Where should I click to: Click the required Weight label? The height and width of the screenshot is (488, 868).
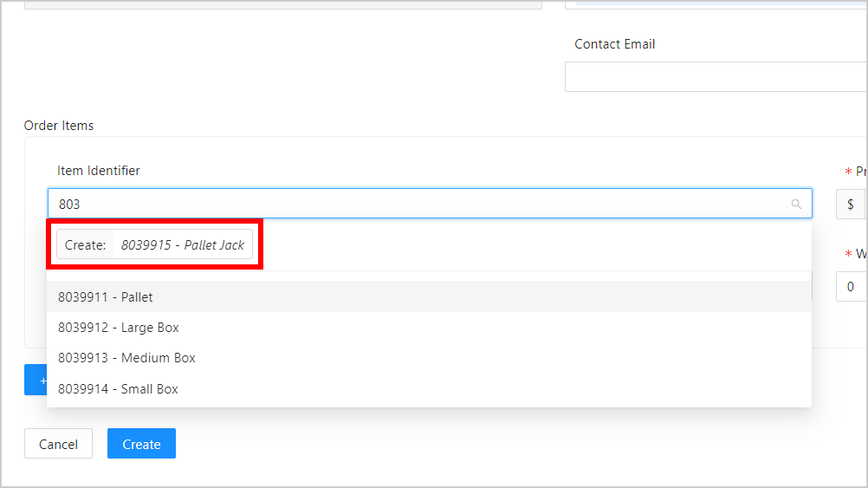point(860,254)
